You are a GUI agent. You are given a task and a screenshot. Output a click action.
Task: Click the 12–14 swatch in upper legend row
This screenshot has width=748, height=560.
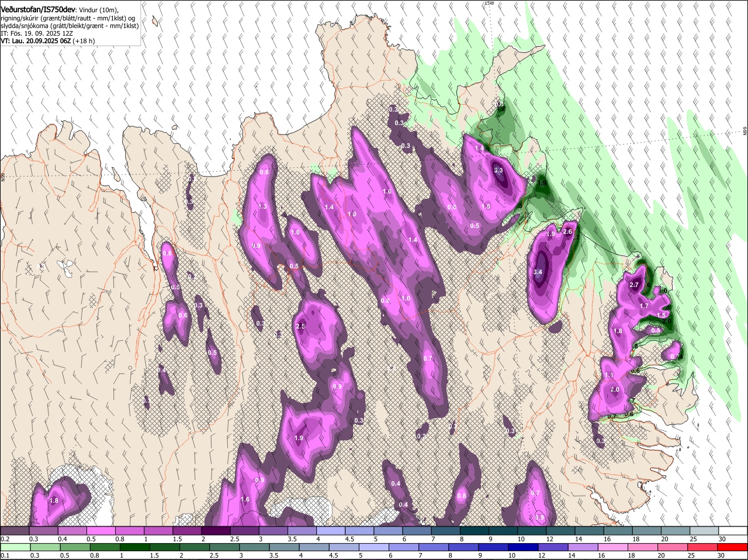click(x=561, y=531)
